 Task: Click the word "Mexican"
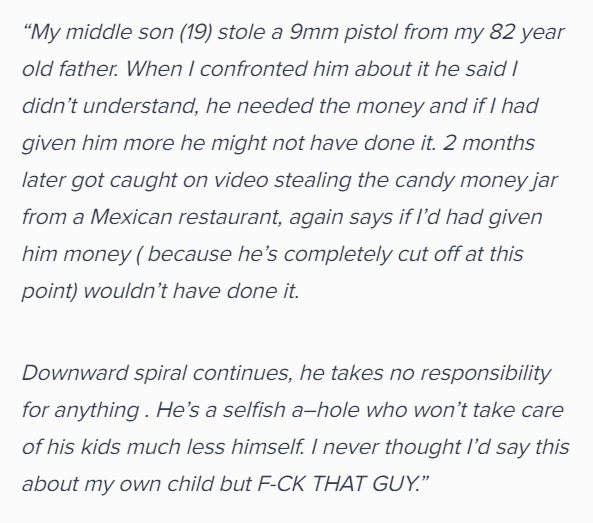[x=131, y=217]
